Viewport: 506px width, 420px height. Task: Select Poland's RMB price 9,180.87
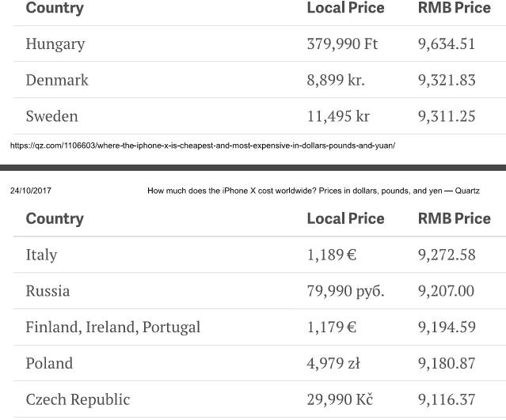[x=447, y=364]
